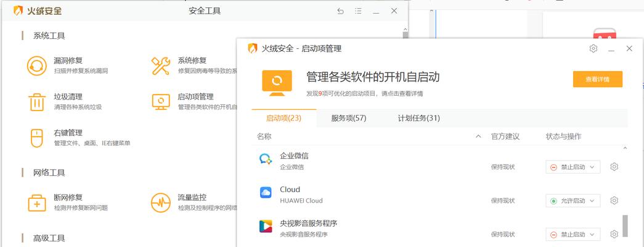
Task: Click the 状态与操作 column header
Action: click(x=563, y=136)
